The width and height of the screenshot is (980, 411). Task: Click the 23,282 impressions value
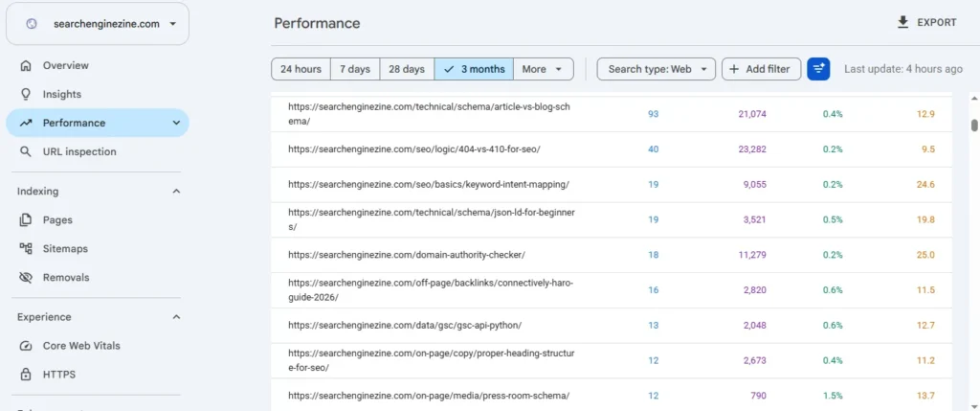752,148
